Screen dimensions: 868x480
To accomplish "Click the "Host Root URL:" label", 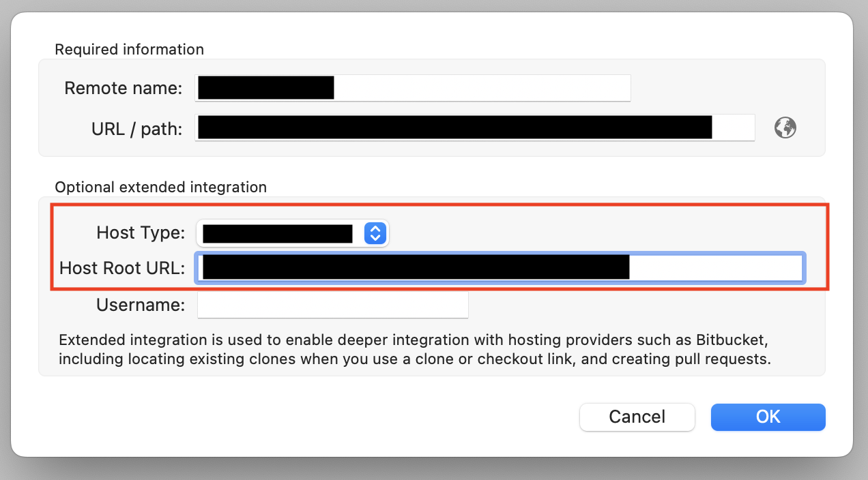I will coord(122,268).
